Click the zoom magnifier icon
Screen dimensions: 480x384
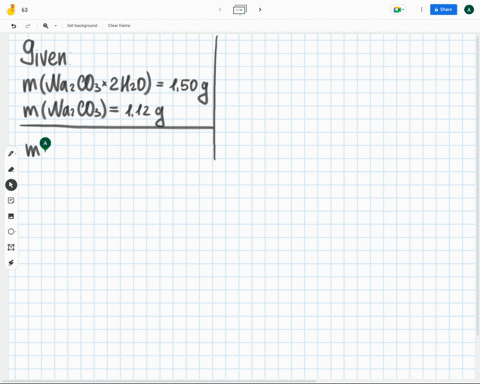[46, 26]
